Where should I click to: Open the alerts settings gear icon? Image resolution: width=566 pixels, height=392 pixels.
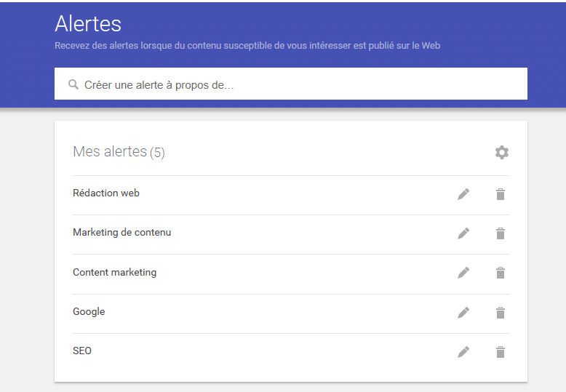pyautogui.click(x=502, y=152)
